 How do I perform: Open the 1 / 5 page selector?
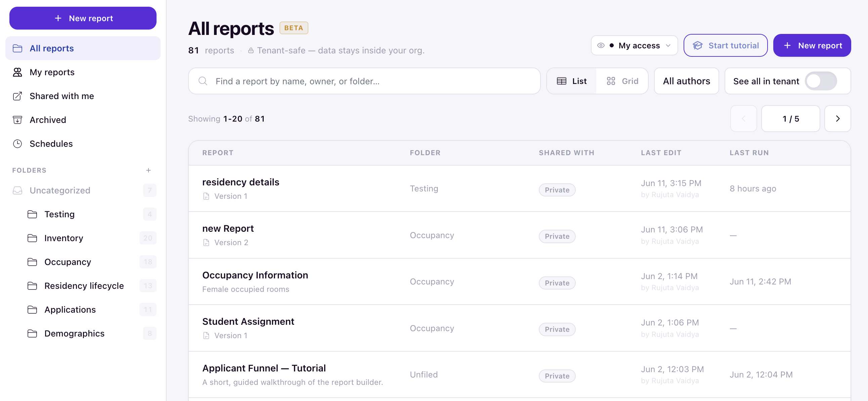790,119
